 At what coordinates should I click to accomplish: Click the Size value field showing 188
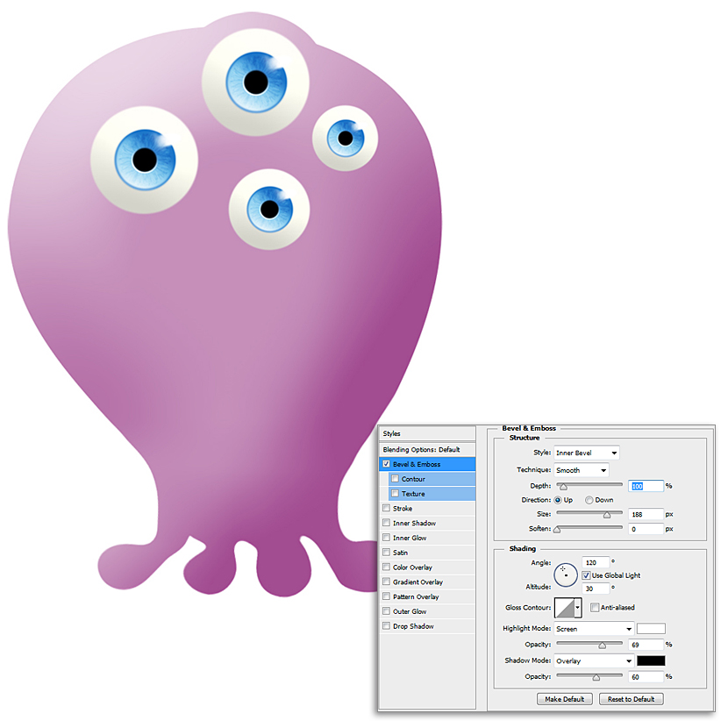(x=646, y=515)
